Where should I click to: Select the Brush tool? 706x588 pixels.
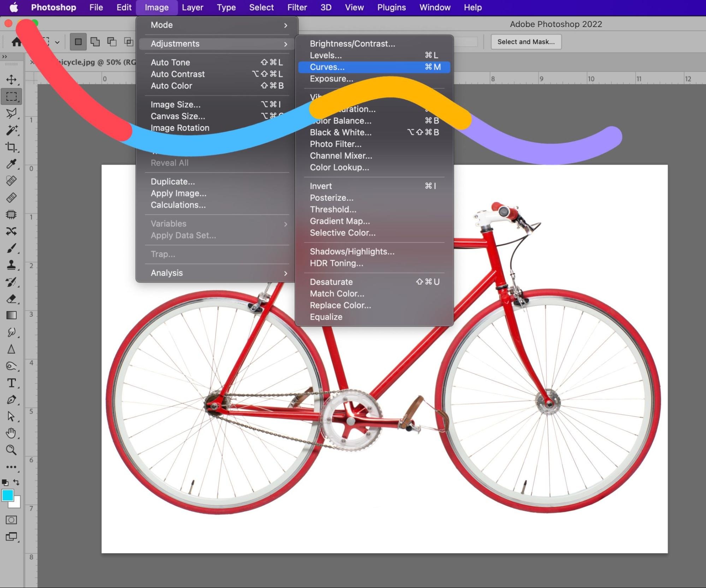[11, 248]
